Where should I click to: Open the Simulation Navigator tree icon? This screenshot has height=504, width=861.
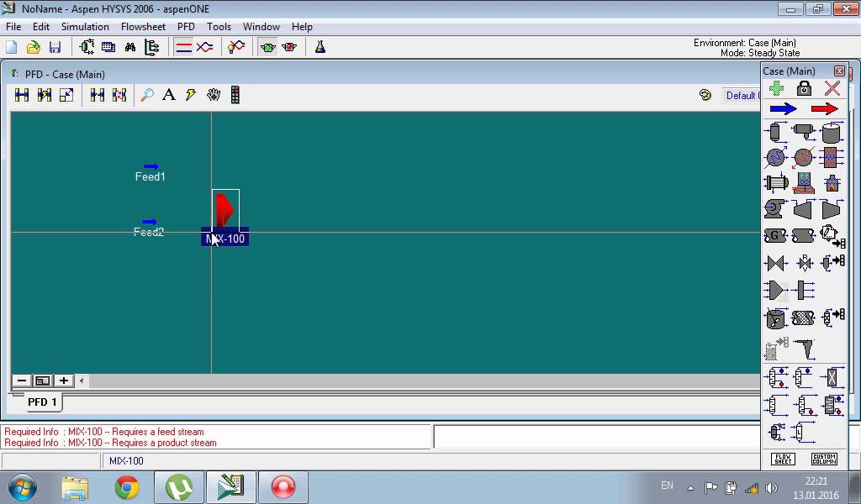(x=151, y=47)
